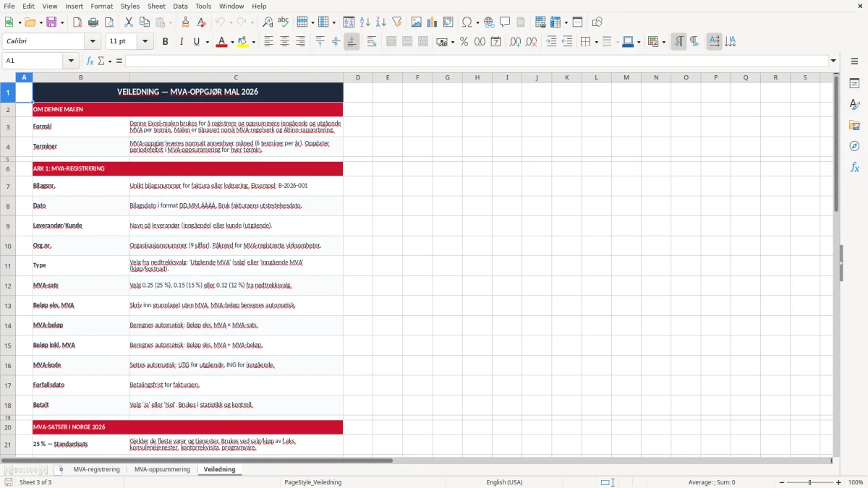The height and width of the screenshot is (488, 868).
Task: Open the Sidebar Gallery deck
Action: (854, 125)
